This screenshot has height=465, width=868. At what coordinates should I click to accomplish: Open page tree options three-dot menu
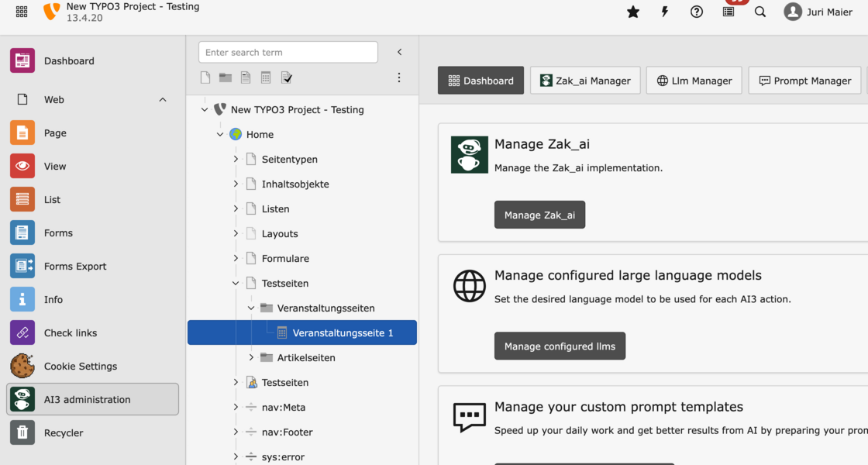[399, 77]
